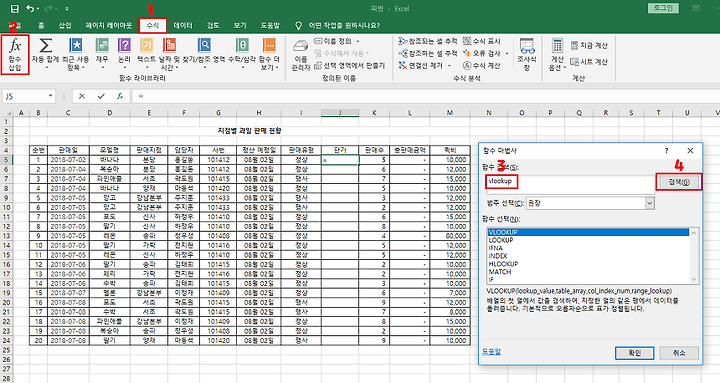This screenshot has height=383, width=720.
Task: Click the Cancel (취소) button in dialog
Action: [x=679, y=353]
